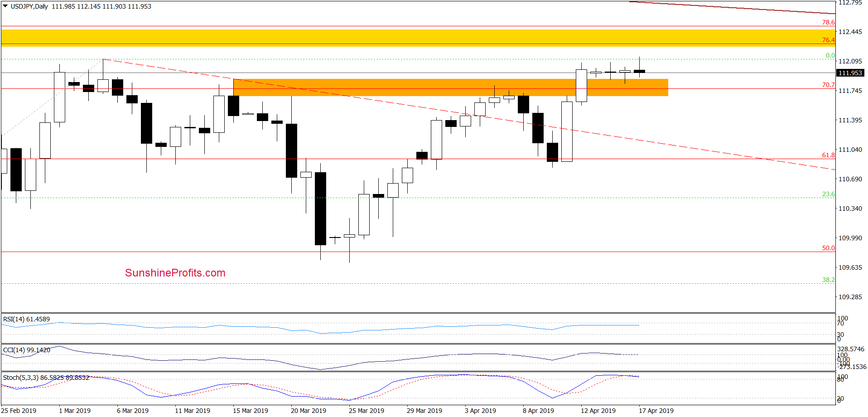Screen dimensions: 868x417
Task: Click the 110.690 price axis label
Action: tap(850, 179)
